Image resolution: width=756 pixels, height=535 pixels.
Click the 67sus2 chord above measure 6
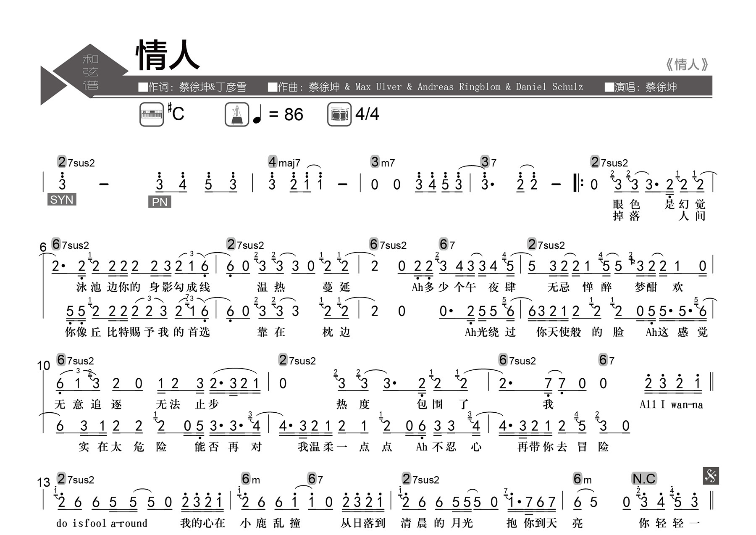[70, 244]
